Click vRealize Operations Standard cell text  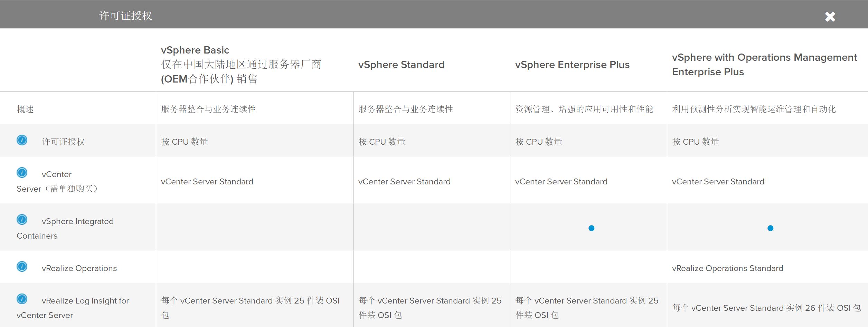(x=727, y=269)
